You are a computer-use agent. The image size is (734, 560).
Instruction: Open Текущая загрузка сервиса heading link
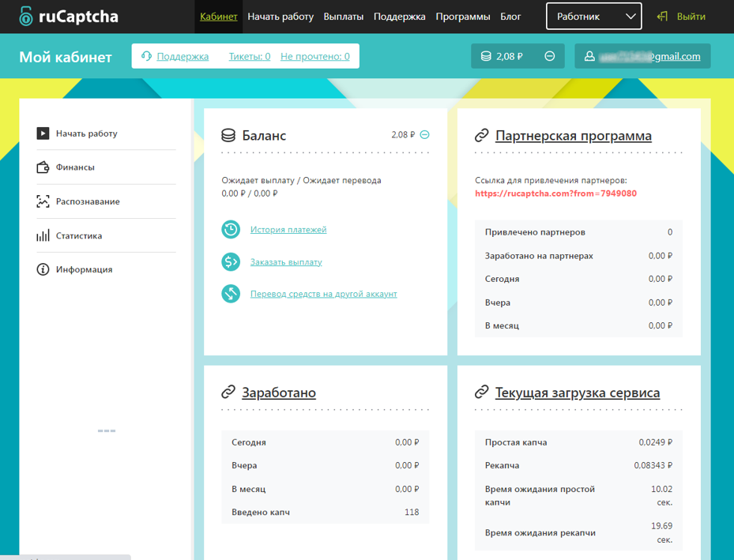578,393
